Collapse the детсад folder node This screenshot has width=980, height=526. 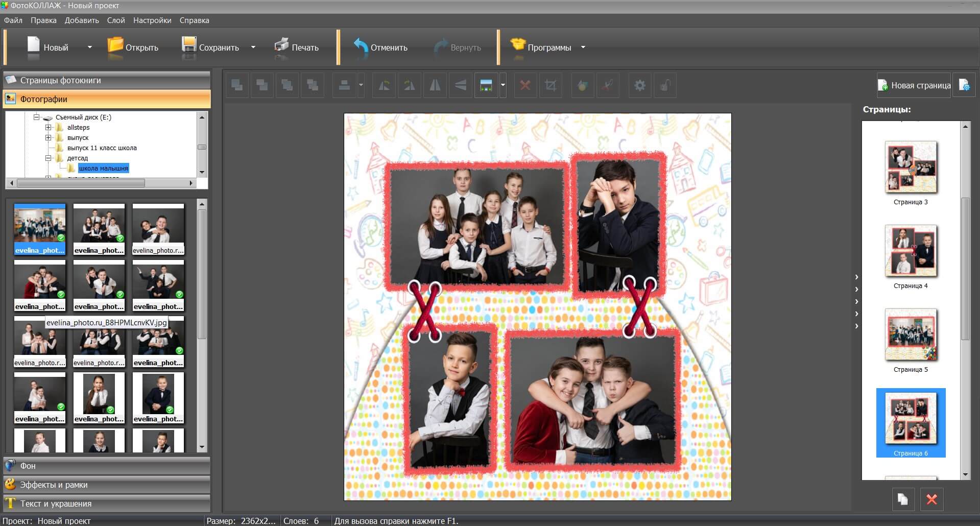pyautogui.click(x=49, y=158)
